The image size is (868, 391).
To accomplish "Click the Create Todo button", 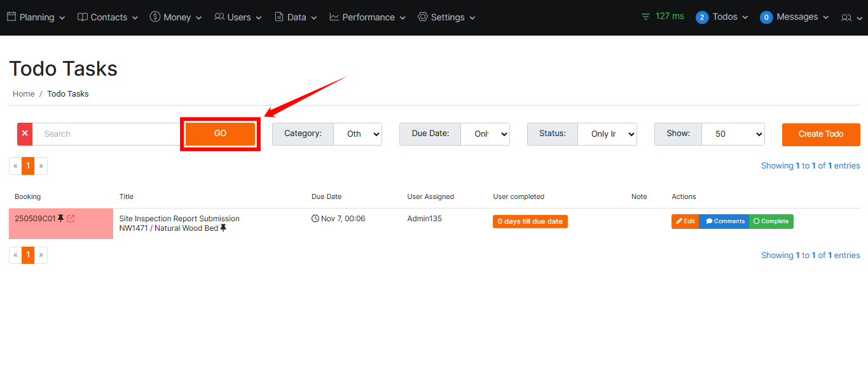I will point(820,134).
